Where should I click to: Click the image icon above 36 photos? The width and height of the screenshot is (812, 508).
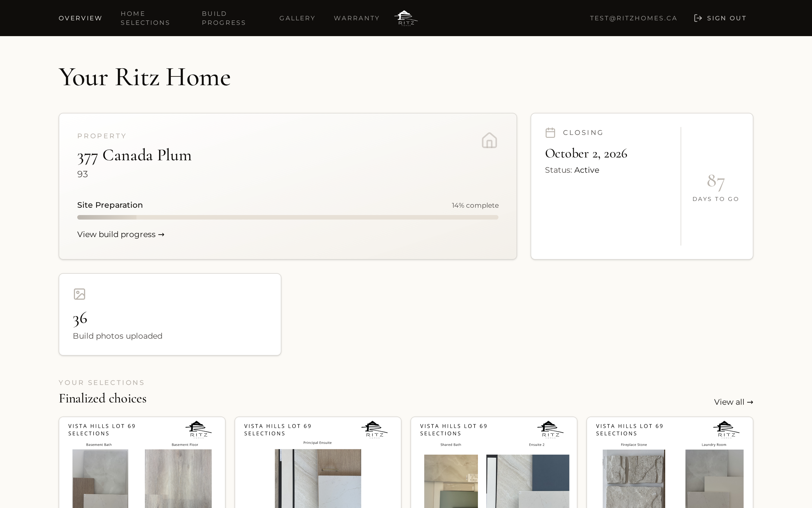point(80,294)
